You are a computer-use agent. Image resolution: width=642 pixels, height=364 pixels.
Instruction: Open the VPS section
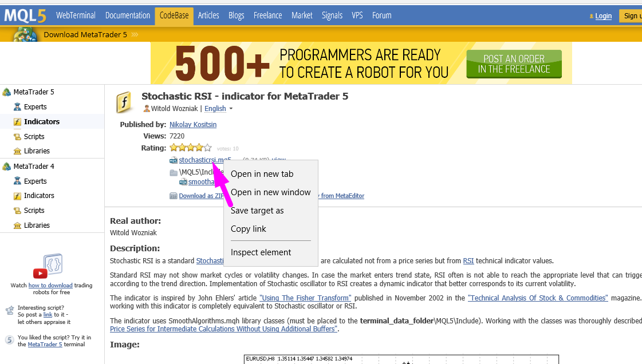(x=357, y=15)
